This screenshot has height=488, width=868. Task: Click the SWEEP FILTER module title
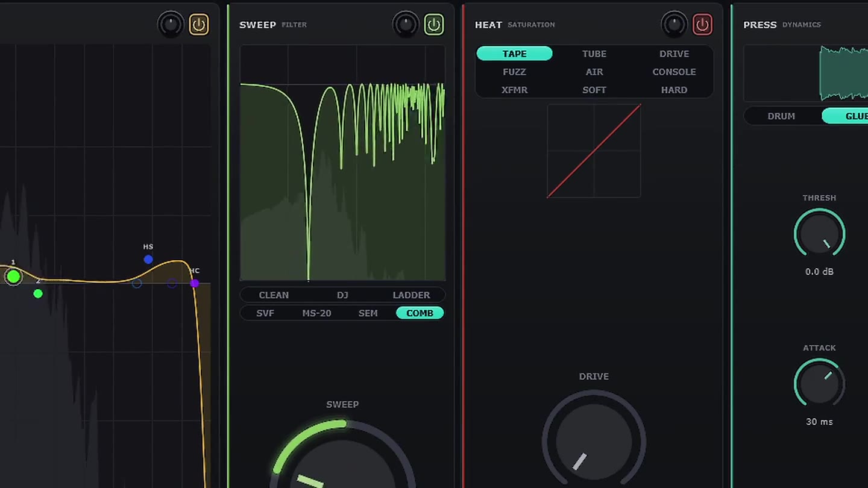(273, 25)
